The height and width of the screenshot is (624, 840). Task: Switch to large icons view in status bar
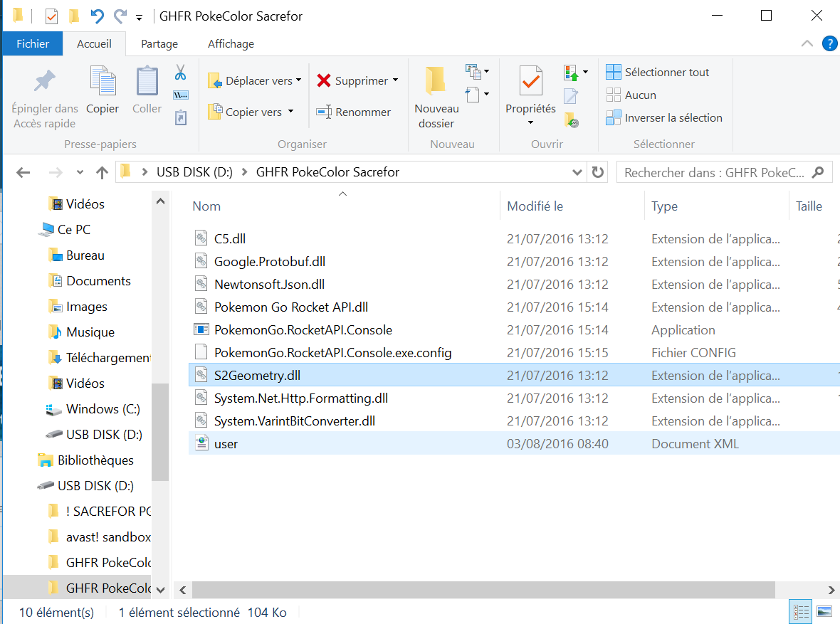click(824, 612)
